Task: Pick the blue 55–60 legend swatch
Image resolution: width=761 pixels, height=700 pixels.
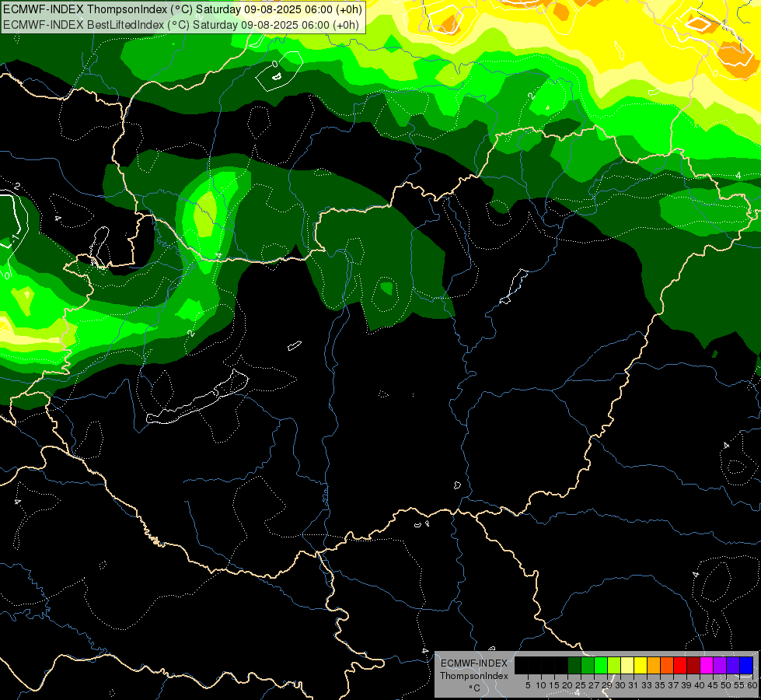Action: pos(746,665)
